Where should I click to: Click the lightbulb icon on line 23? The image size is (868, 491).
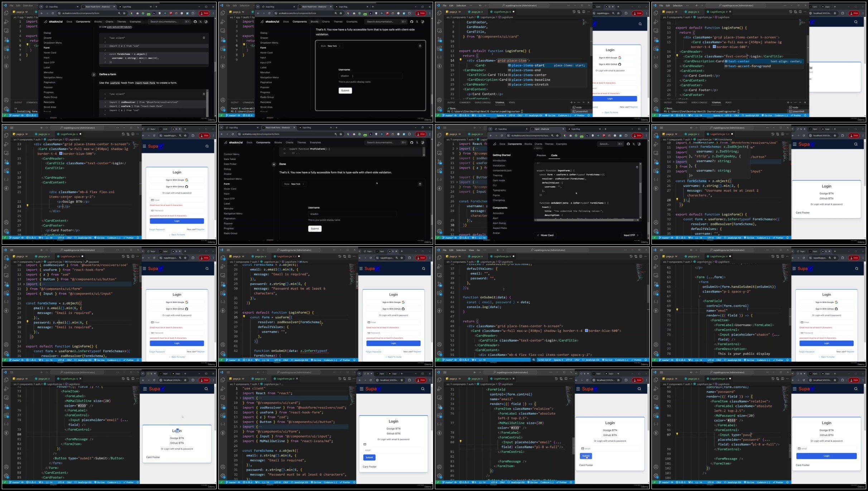coord(27,206)
